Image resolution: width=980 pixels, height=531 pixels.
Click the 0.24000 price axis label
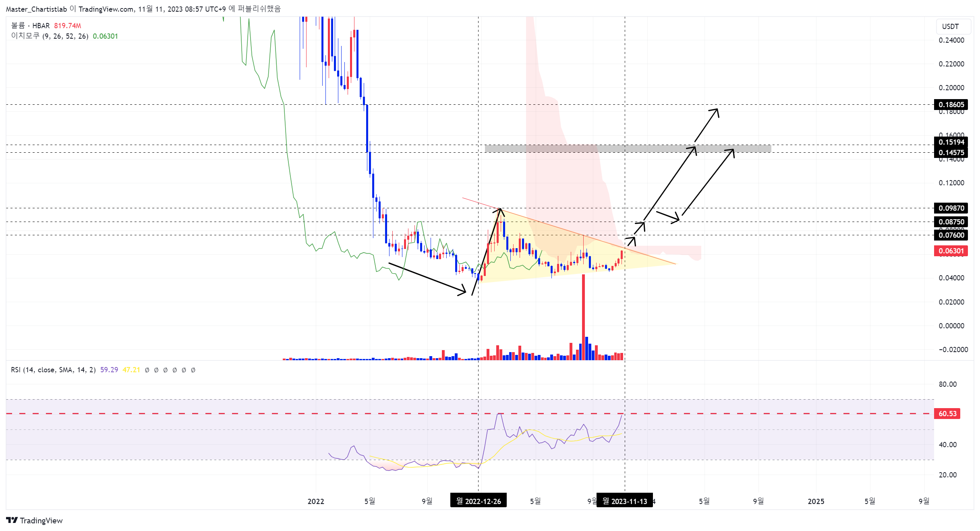tap(951, 40)
